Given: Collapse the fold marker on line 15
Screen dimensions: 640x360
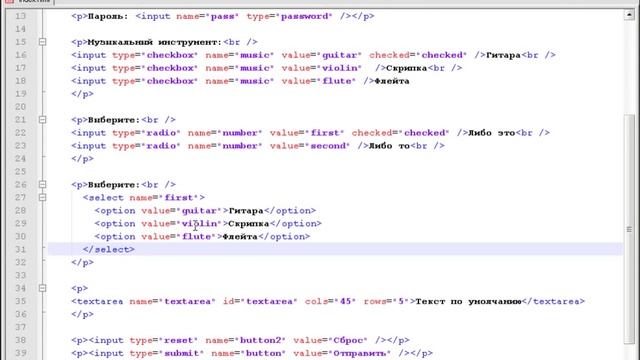Looking at the screenshot, I should coord(42,42).
